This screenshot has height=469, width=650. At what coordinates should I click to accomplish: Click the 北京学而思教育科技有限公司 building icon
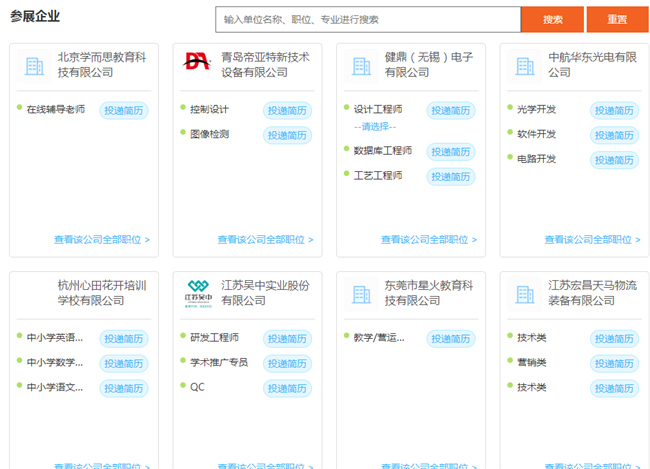[x=34, y=66]
